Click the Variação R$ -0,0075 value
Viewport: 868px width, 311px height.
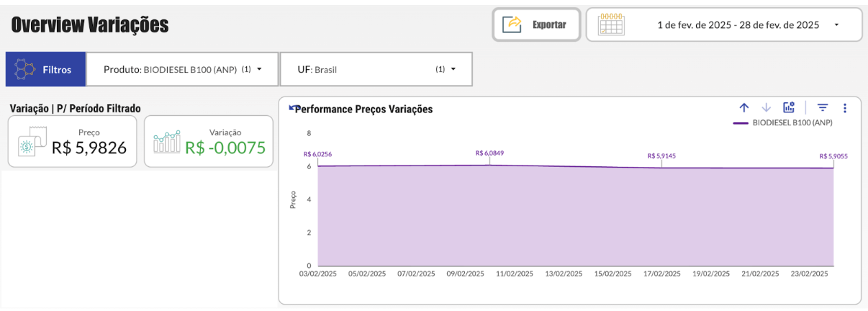tap(225, 148)
